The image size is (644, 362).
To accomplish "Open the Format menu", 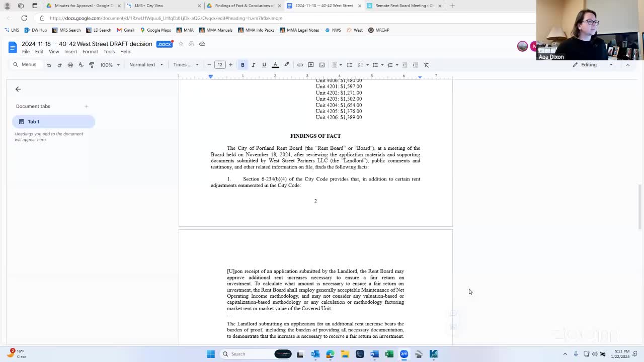I will pos(90,52).
